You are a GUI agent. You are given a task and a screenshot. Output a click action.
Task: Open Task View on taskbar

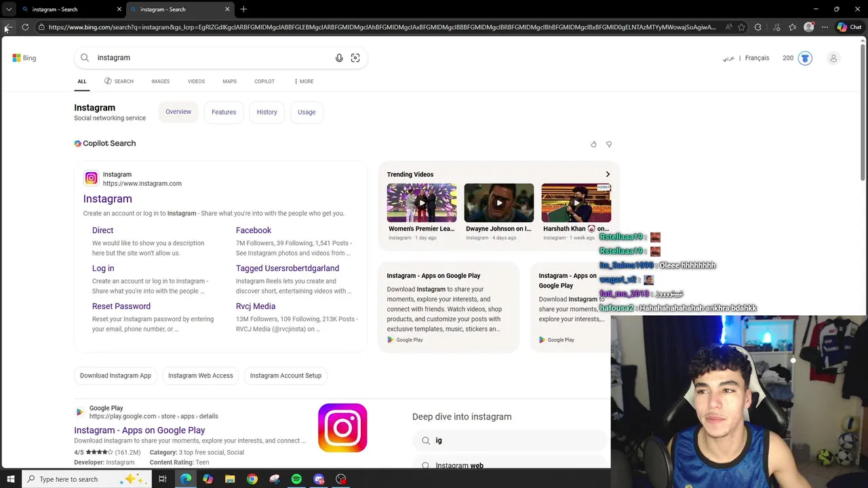coord(163,479)
